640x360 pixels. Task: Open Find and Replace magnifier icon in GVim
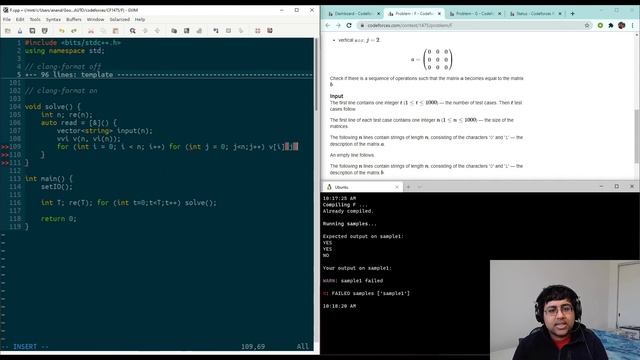click(133, 31)
